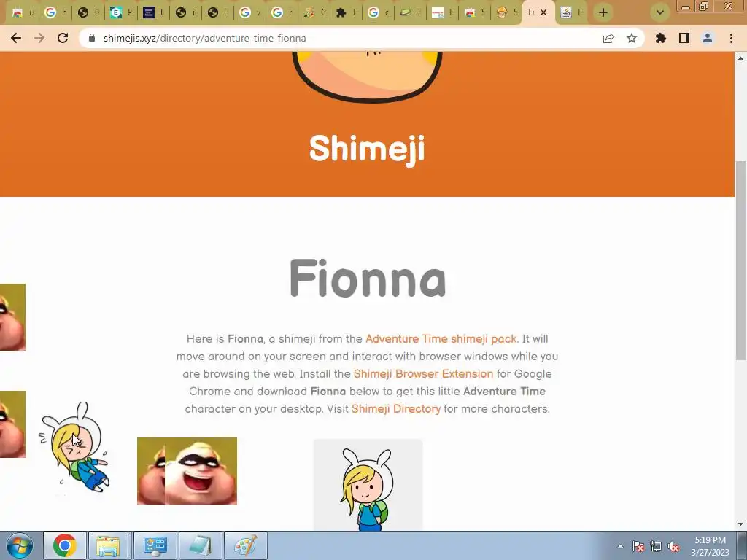Show hidden system tray icons
The width and height of the screenshot is (747, 560).
pyautogui.click(x=620, y=546)
